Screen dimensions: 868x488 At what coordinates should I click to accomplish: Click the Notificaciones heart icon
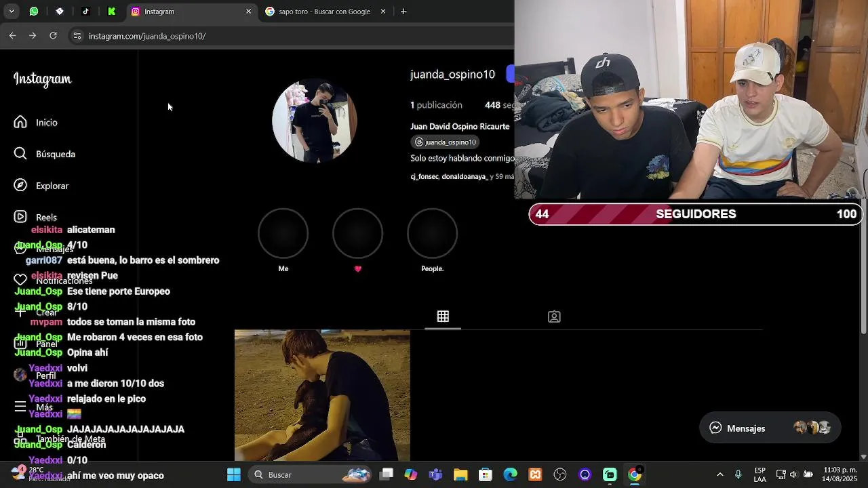click(x=20, y=279)
